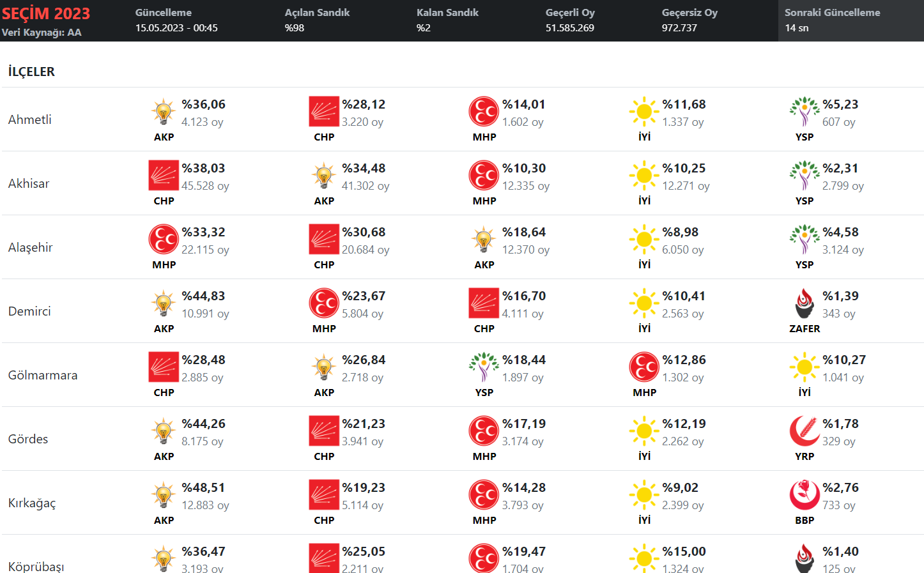
Task: Click %44,83 AKP percentage in Demirci
Action: [203, 296]
